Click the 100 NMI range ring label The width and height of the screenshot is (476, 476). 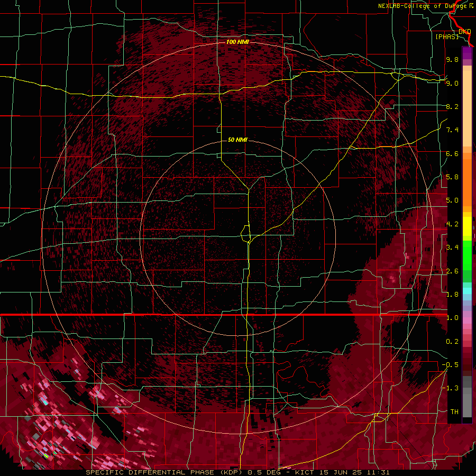tap(237, 42)
